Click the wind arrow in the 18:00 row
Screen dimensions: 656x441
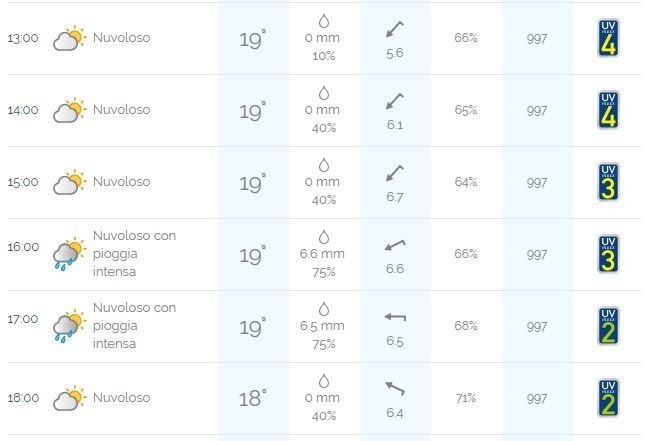click(394, 388)
